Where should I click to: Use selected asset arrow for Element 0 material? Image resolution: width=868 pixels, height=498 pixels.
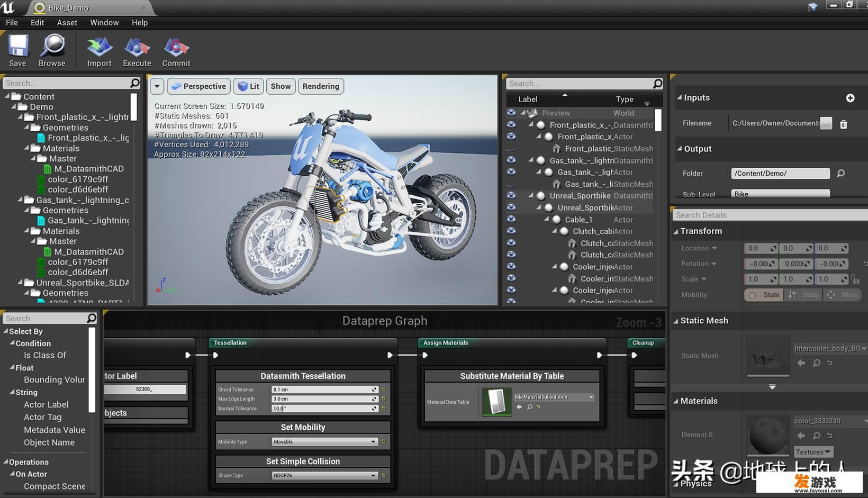pos(801,436)
